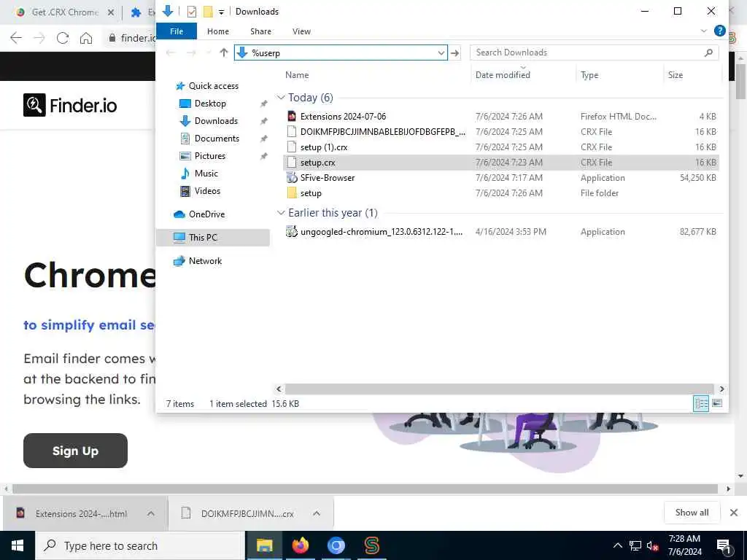
Task: Open Pictures in navigation pane
Action: [x=209, y=156]
